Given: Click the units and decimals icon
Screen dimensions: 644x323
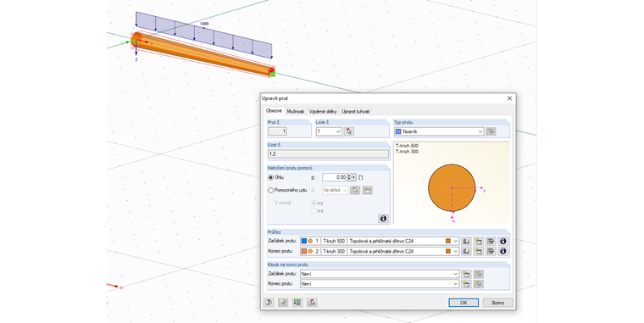Looking at the screenshot, I should coord(297,303).
